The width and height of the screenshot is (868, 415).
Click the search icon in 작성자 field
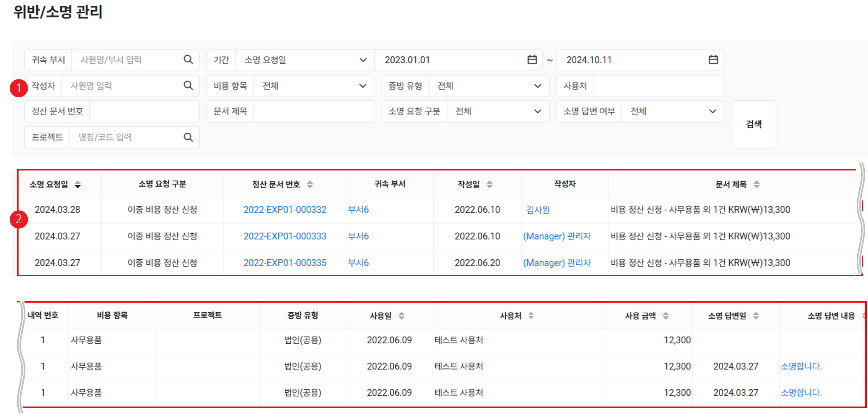(188, 85)
